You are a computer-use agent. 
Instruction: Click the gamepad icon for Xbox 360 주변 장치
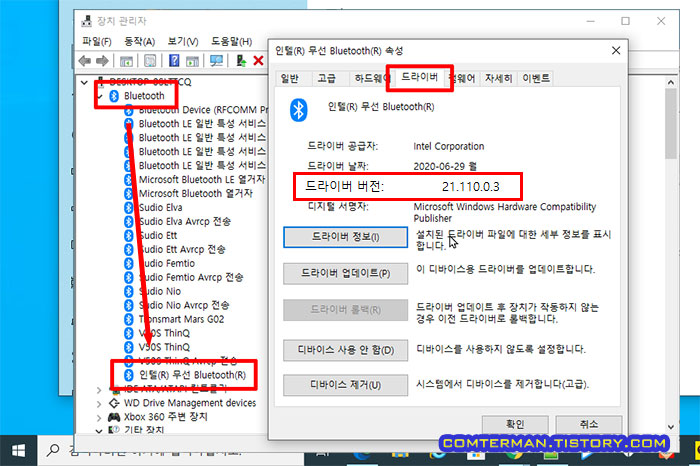click(114, 417)
